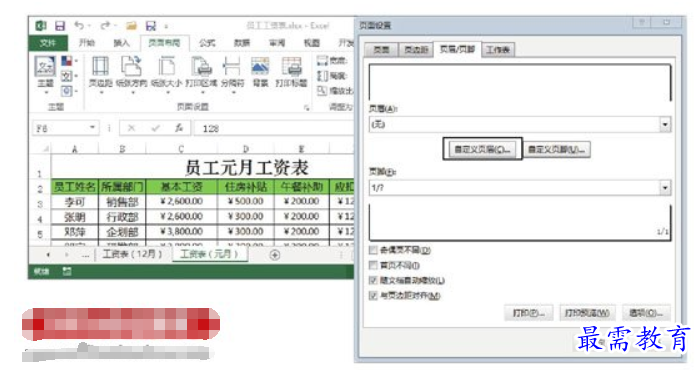The width and height of the screenshot is (699, 370).
Task: Switch to the 审阅 (Review) ribbon tab
Action: tap(277, 43)
